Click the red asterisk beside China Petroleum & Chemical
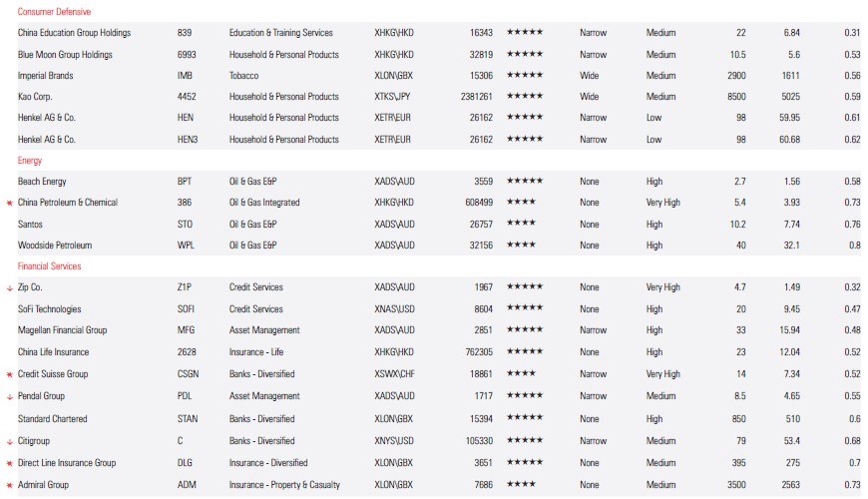The width and height of the screenshot is (868, 499). click(9, 203)
